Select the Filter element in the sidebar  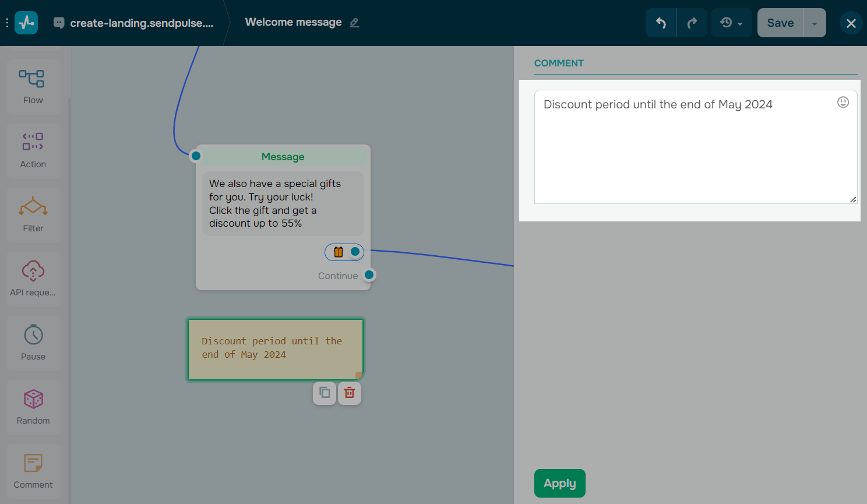(33, 214)
